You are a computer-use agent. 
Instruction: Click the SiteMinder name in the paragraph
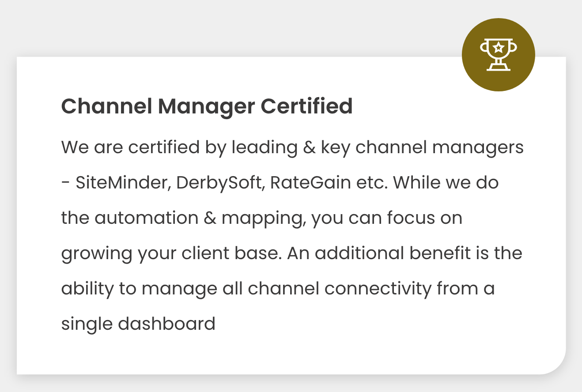[123, 183]
